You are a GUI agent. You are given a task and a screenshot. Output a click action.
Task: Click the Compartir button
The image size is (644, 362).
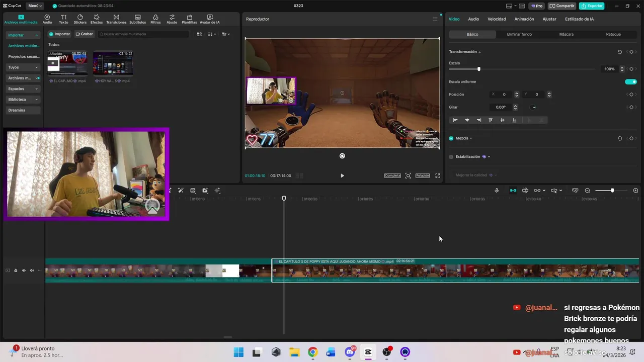562,6
